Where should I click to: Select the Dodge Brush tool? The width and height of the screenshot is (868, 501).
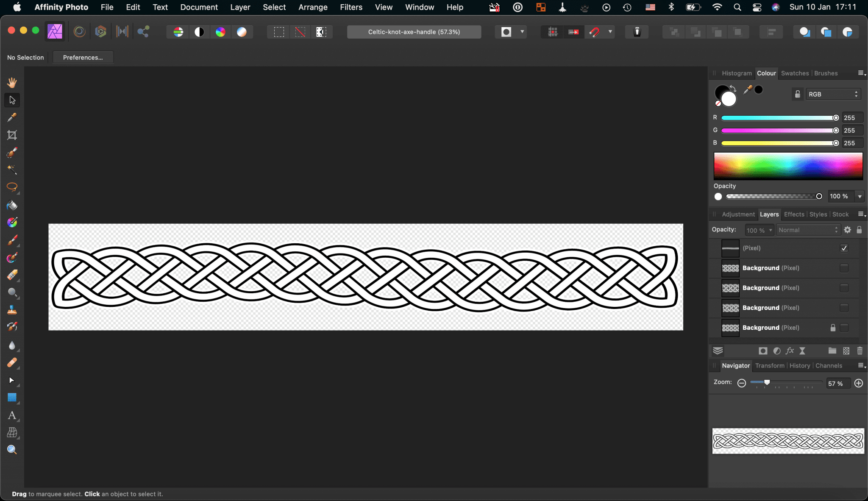click(x=12, y=292)
